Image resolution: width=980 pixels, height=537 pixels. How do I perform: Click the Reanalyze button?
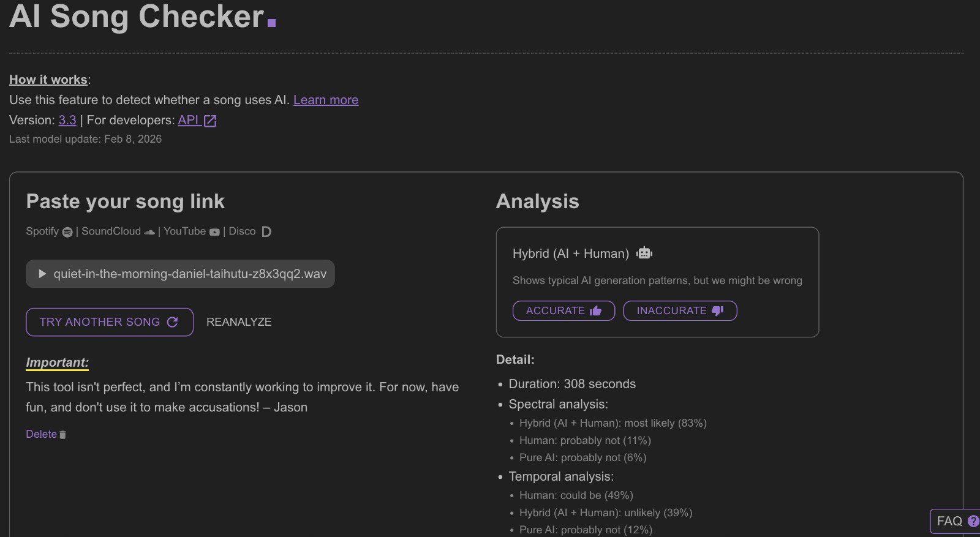(239, 322)
